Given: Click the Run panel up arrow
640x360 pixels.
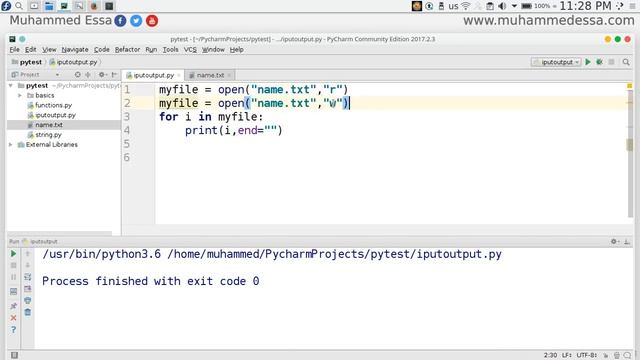Looking at the screenshot, I should 28,254.
